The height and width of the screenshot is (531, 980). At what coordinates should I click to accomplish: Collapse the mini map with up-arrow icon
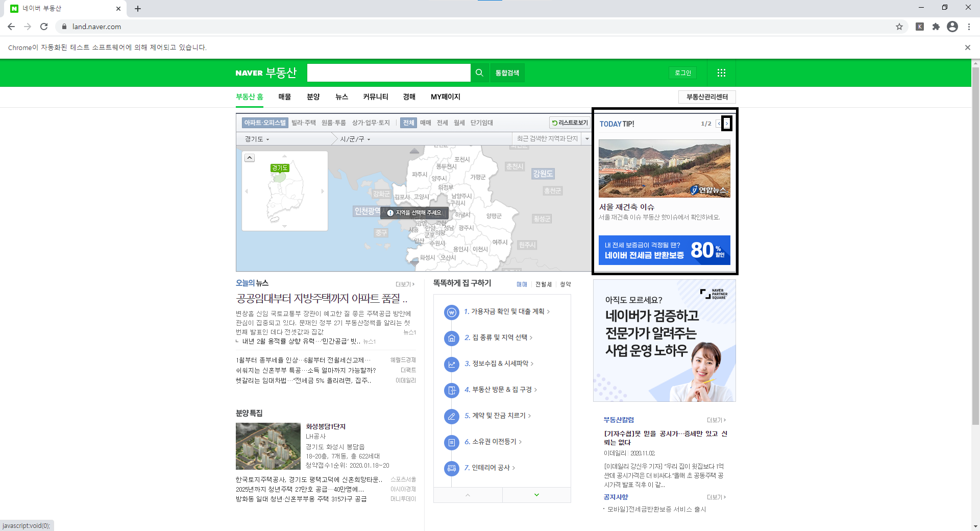[x=250, y=158]
